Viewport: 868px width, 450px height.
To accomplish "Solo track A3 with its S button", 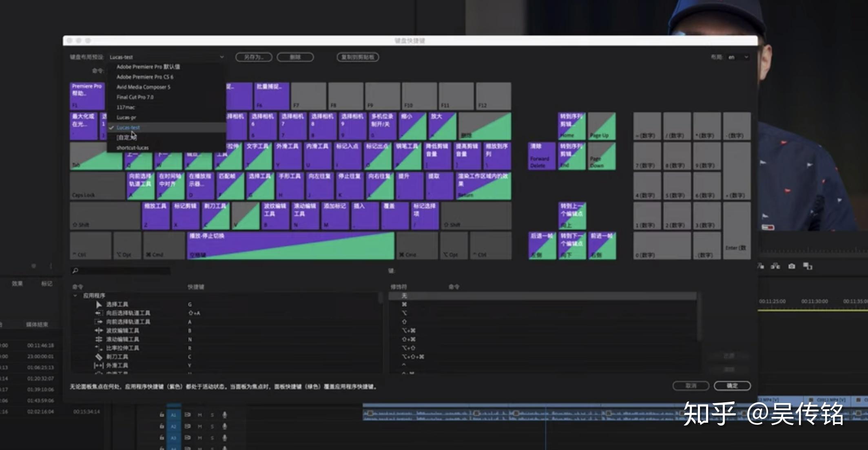I will (212, 438).
